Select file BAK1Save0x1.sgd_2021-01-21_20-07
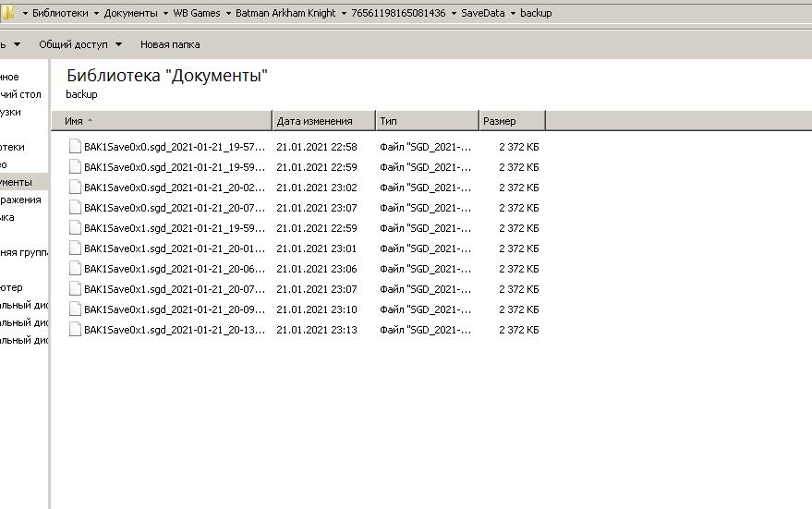812x509 pixels. (x=175, y=289)
